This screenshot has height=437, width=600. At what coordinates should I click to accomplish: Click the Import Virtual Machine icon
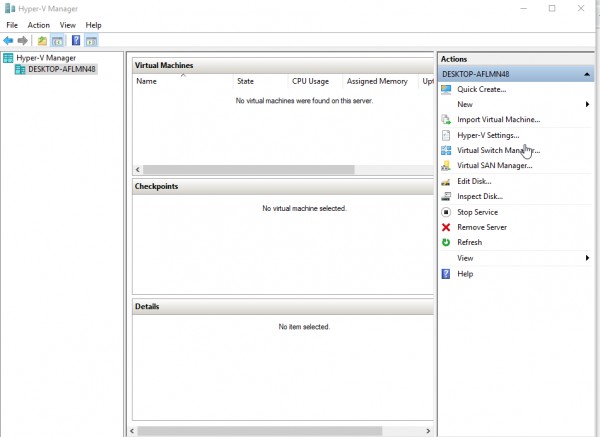[446, 119]
